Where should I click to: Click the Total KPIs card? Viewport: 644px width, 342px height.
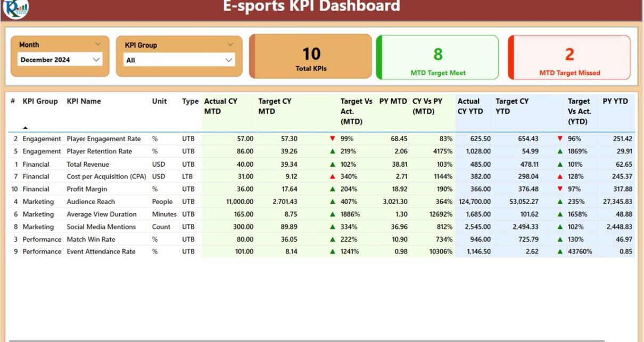(311, 56)
